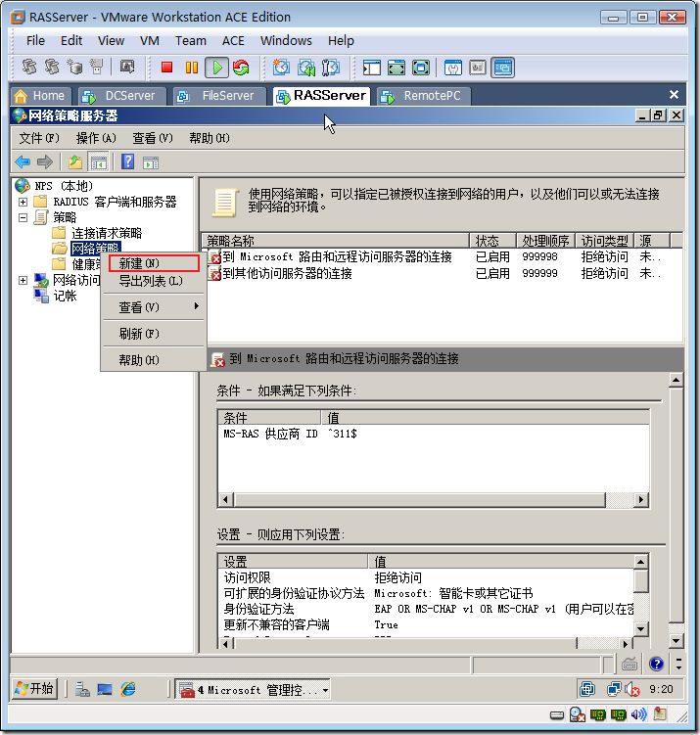Close the current VMware tab with X
The height and width of the screenshot is (735, 700).
tap(674, 95)
